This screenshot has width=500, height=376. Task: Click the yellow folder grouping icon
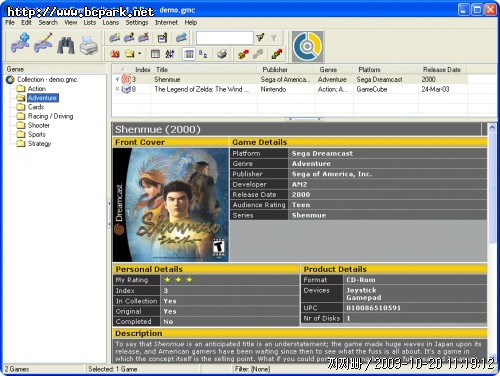[130, 54]
